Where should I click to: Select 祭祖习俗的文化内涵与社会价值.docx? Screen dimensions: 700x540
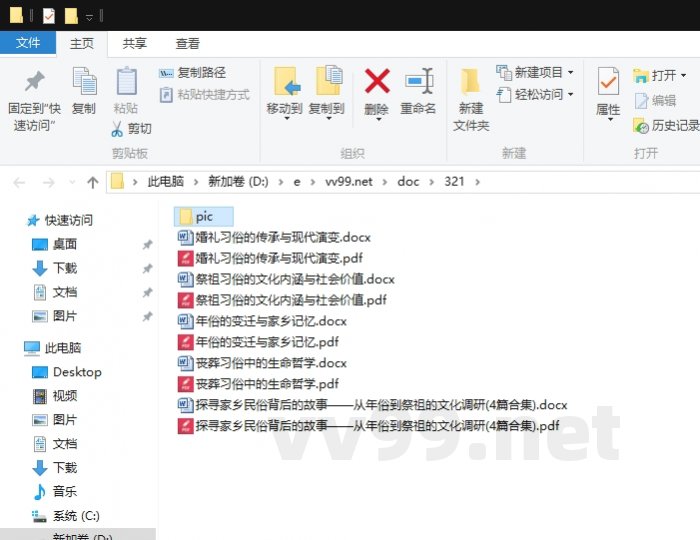(286, 279)
